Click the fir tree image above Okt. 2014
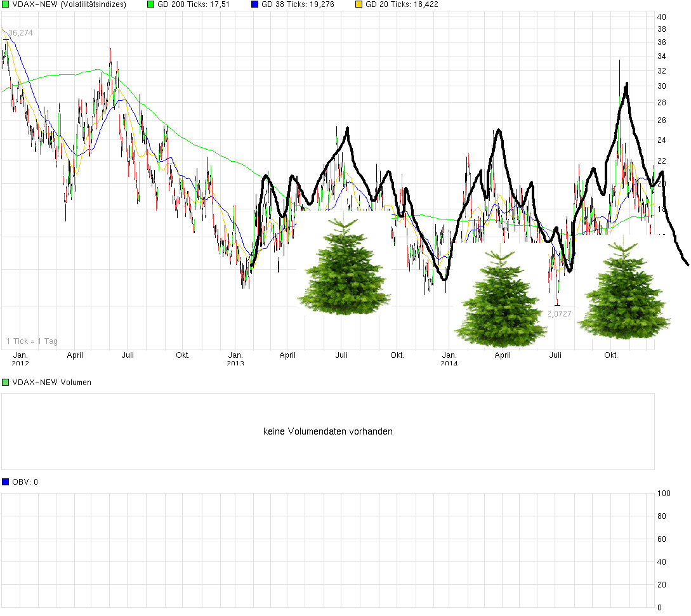691x616 pixels. [624, 288]
